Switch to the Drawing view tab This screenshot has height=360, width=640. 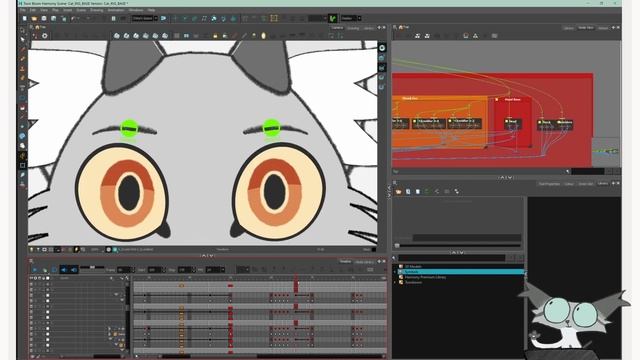pyautogui.click(x=353, y=28)
